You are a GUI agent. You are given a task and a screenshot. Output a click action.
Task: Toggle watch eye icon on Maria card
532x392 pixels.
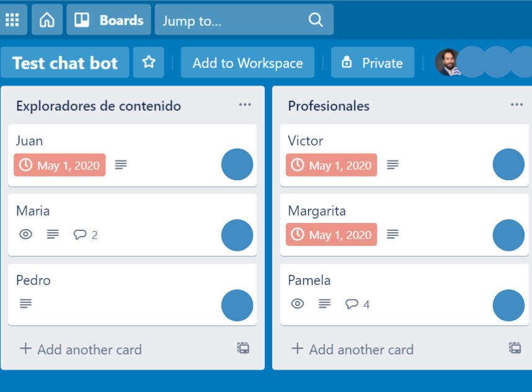click(25, 234)
